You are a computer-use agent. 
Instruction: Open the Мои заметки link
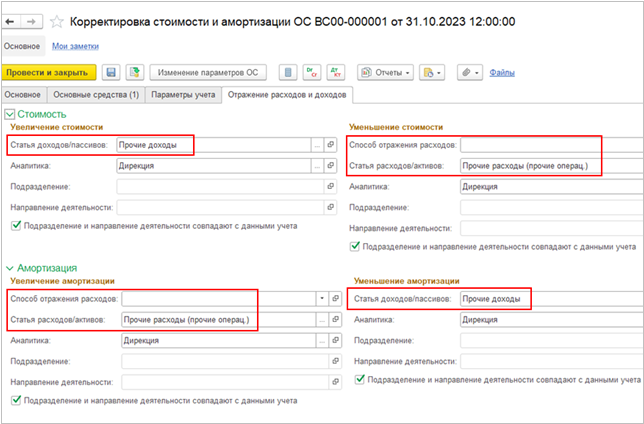(75, 46)
